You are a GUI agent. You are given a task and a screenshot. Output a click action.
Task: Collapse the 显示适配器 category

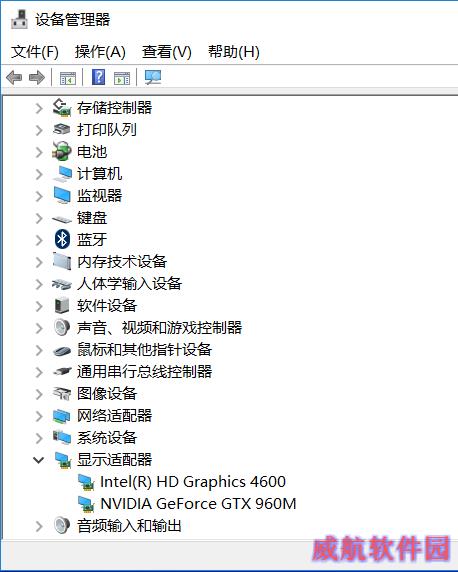coord(38,460)
